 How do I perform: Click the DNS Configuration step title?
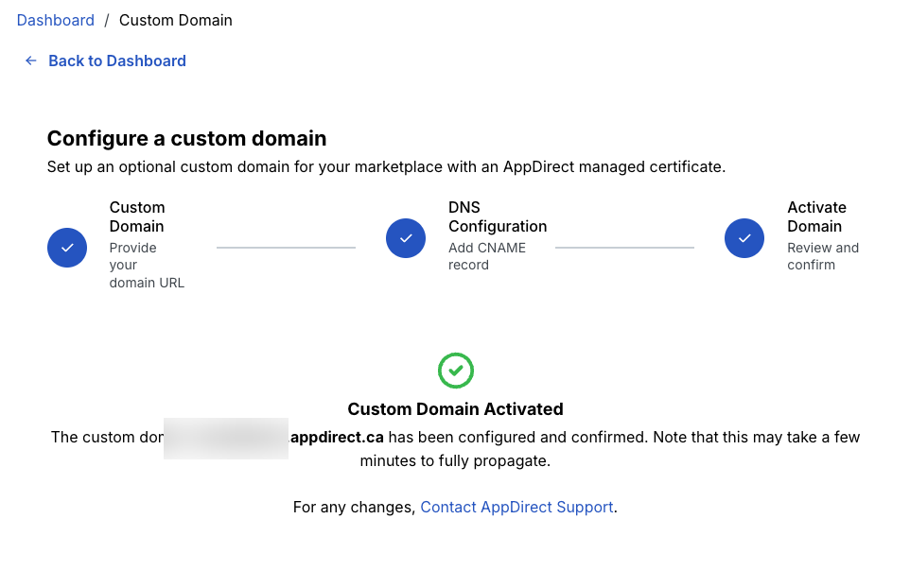point(498,216)
